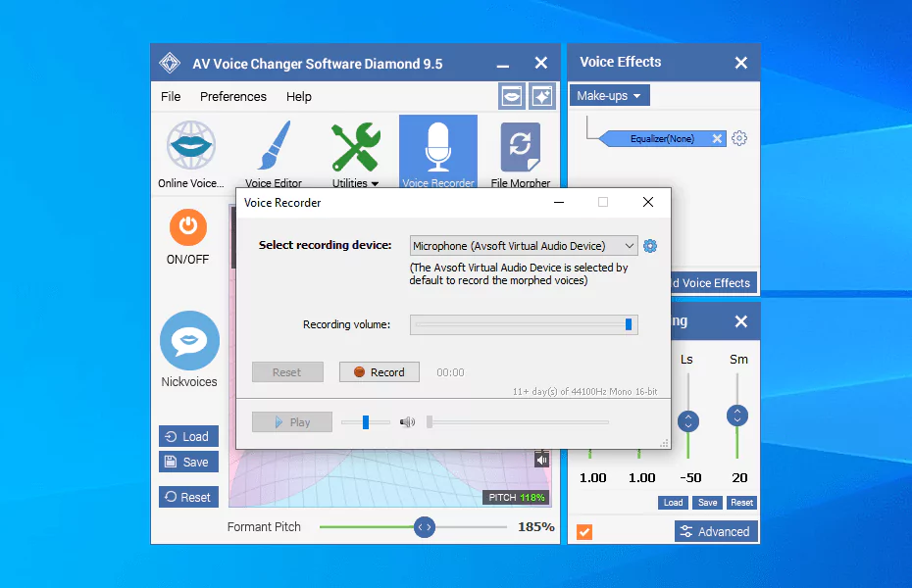Click the 00:00 recording timer
The height and width of the screenshot is (588, 912).
coord(451,372)
